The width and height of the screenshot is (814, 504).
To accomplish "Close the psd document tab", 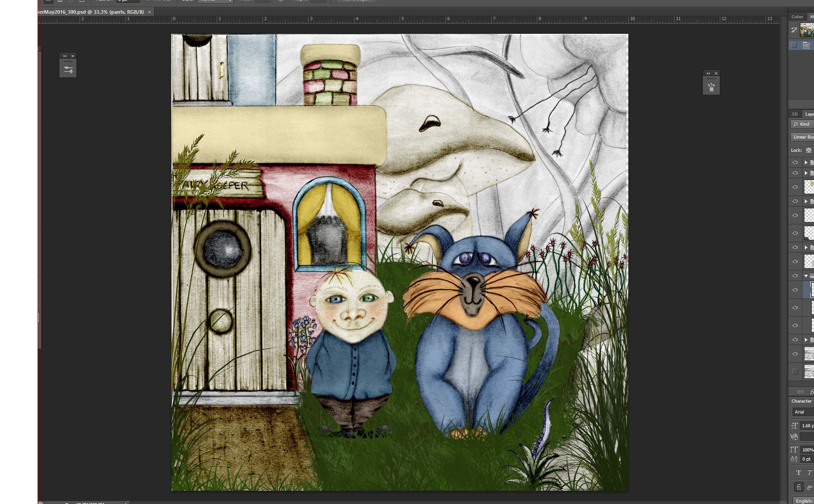I will pos(149,12).
